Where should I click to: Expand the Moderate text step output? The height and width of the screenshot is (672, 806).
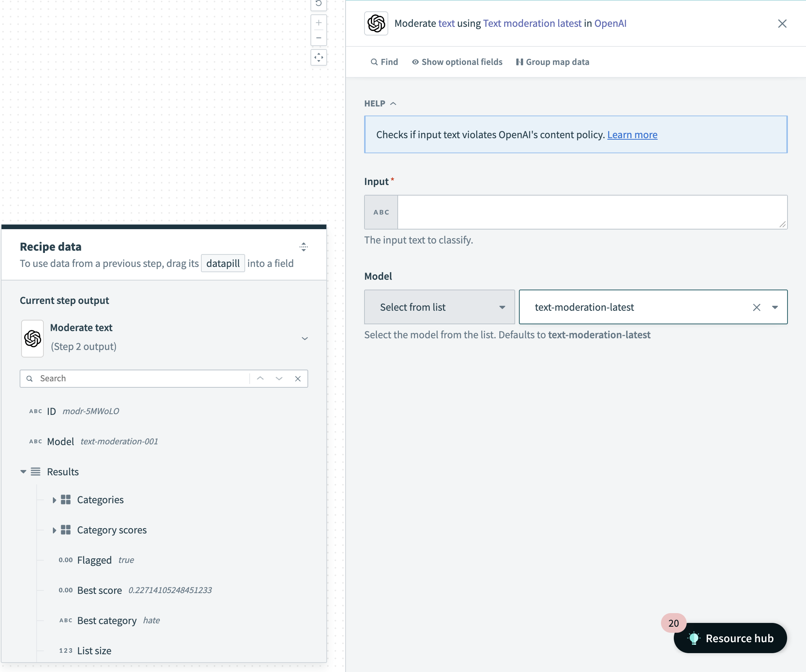[x=304, y=338]
